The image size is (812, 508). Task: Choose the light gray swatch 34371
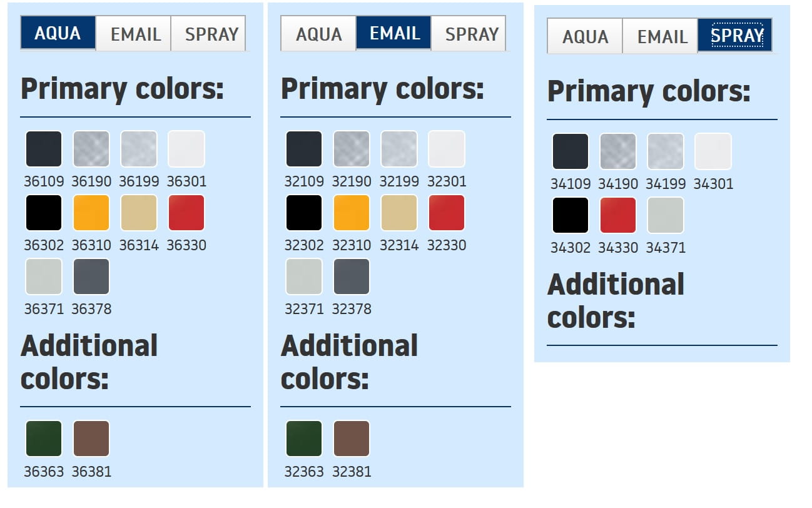tap(666, 215)
